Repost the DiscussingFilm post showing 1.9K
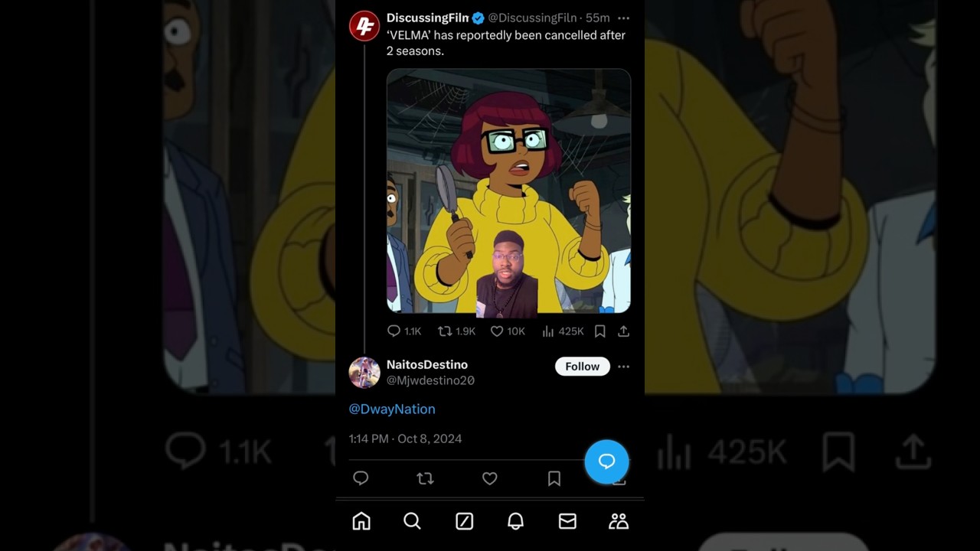Screen dimensions: 980x551 [x=456, y=331]
